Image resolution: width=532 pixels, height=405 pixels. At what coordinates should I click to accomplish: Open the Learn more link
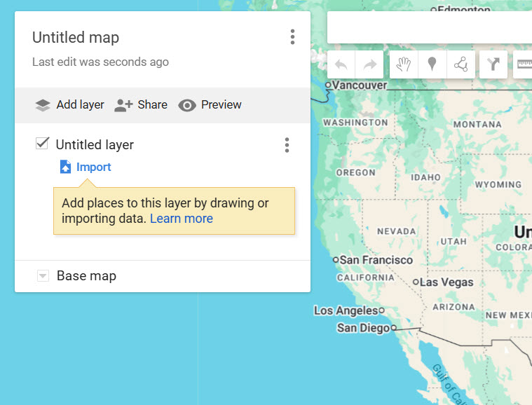pyautogui.click(x=182, y=219)
